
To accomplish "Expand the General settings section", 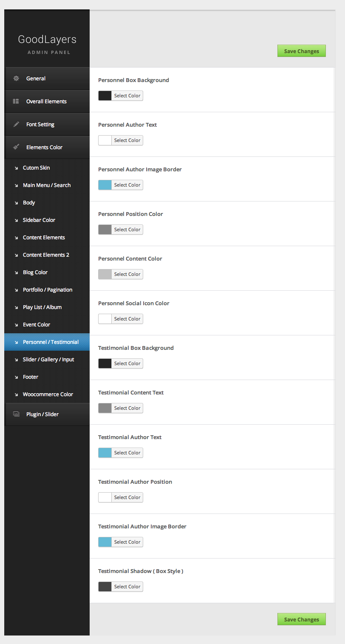I will [36, 78].
